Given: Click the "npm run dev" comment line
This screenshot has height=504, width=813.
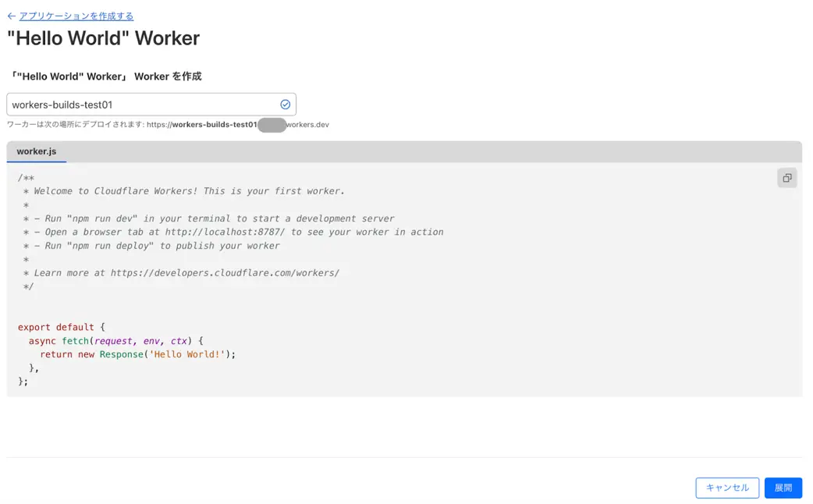Looking at the screenshot, I should (x=208, y=218).
